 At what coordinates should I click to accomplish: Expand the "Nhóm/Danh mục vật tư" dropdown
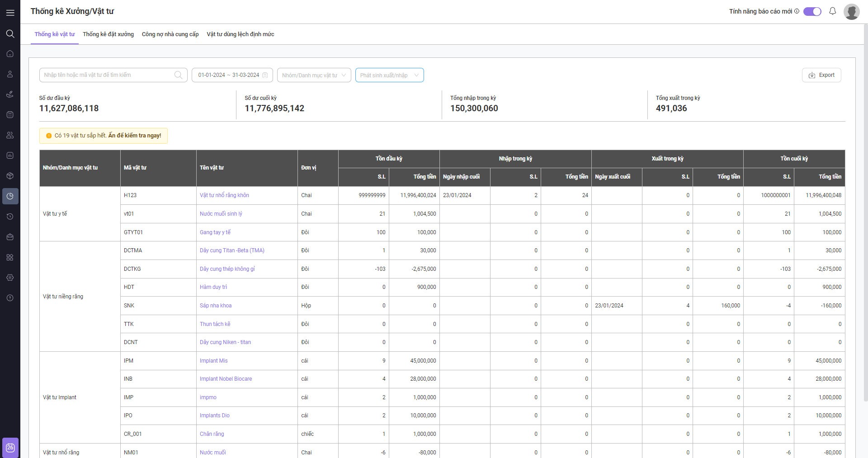314,75
